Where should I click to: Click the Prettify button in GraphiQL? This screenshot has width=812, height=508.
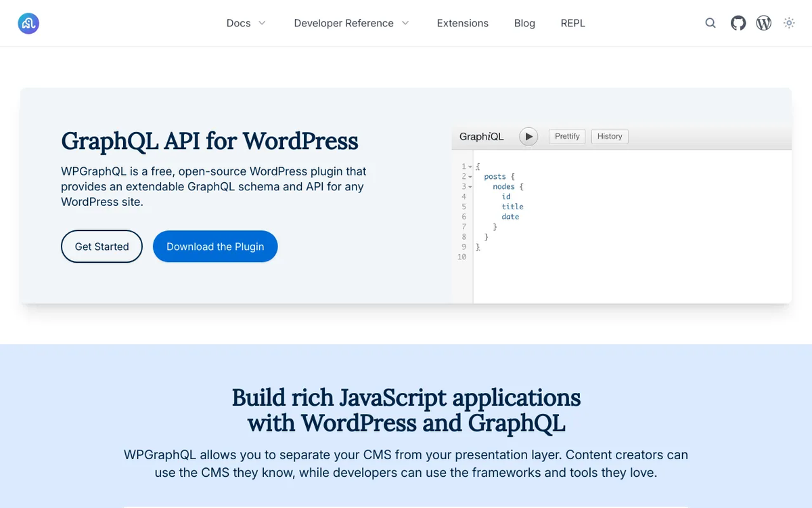567,136
